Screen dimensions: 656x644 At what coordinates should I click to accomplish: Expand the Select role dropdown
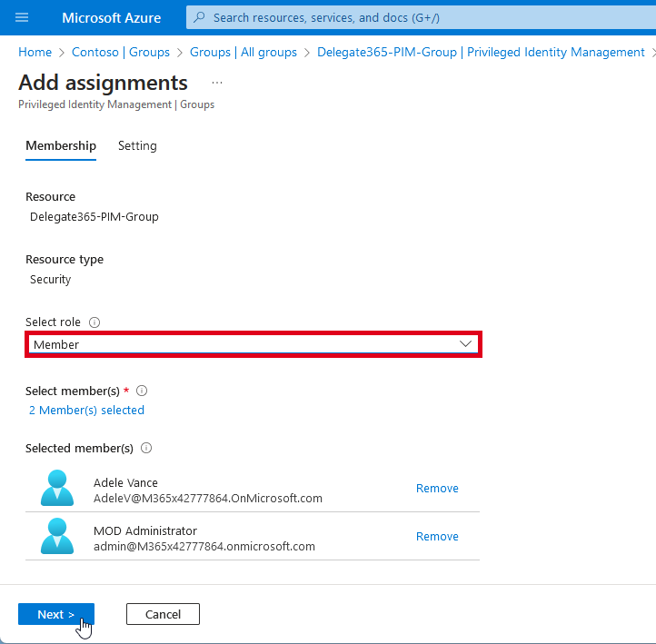(253, 344)
